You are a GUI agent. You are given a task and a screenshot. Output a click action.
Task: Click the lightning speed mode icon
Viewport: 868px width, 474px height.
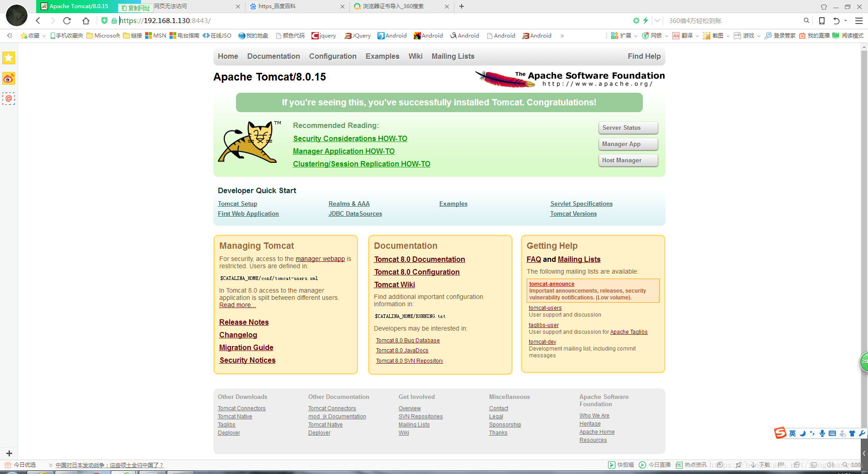(x=646, y=20)
